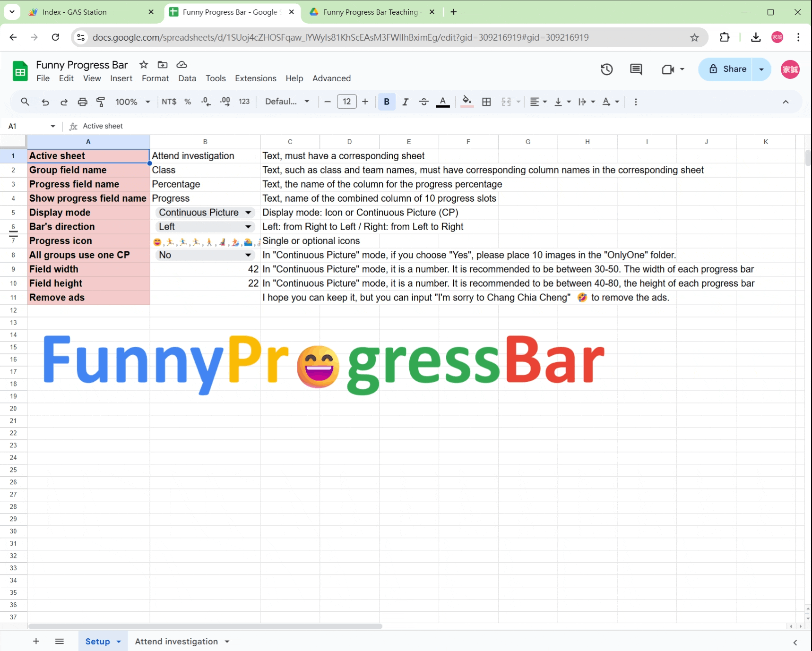Toggle italic formatting button
The image size is (812, 651).
405,102
